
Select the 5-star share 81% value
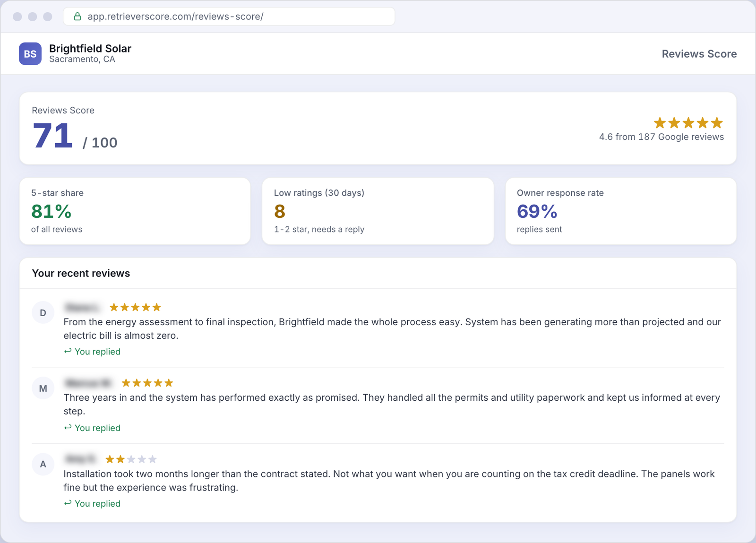click(x=51, y=211)
